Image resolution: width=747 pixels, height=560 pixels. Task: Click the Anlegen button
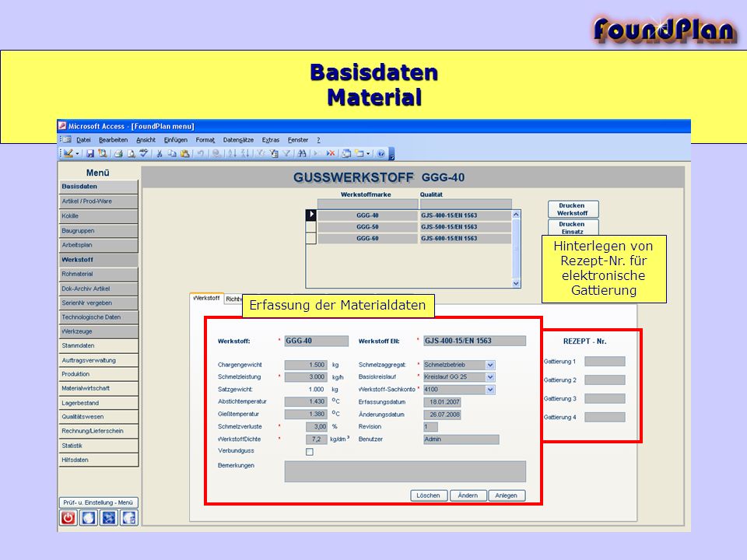(x=506, y=495)
